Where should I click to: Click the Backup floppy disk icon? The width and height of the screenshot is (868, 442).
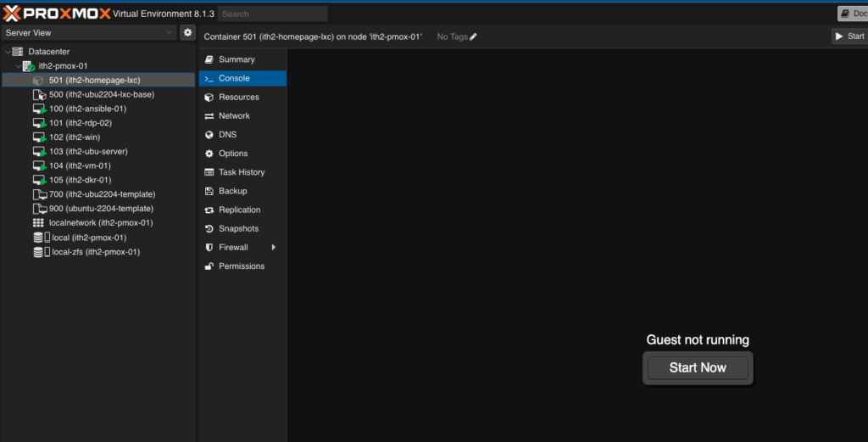[x=209, y=191]
